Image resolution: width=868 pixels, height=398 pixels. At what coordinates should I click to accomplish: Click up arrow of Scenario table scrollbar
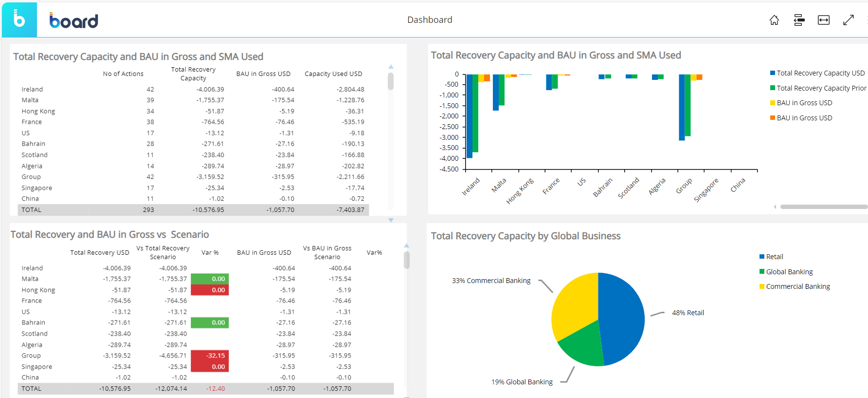tap(407, 246)
